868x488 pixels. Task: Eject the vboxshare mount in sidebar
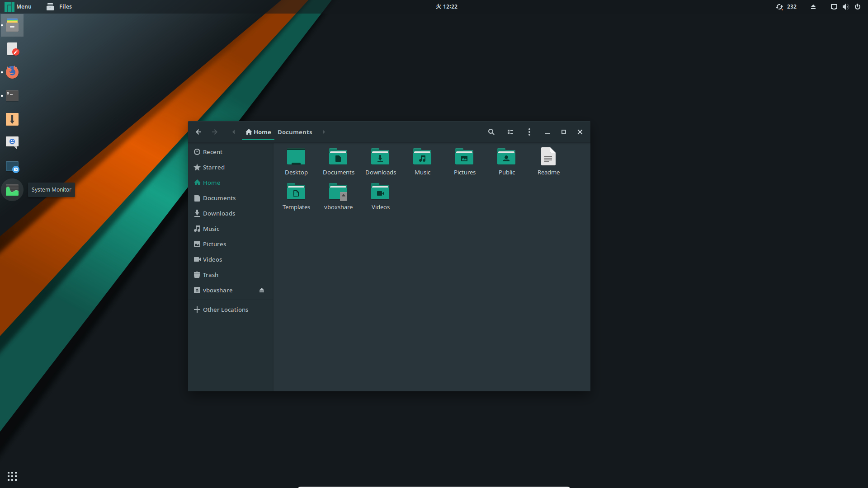tap(261, 290)
